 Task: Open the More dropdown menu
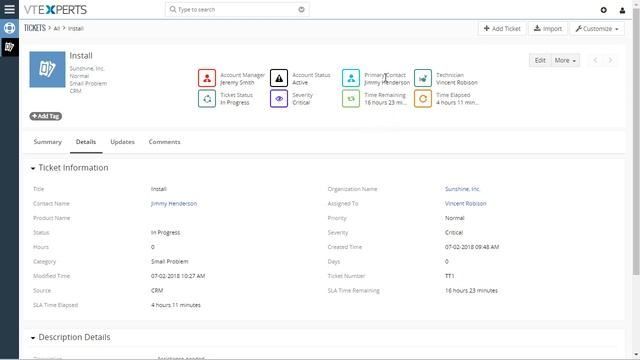[565, 60]
